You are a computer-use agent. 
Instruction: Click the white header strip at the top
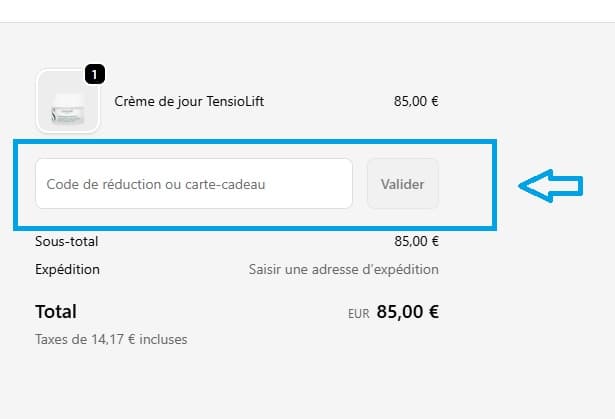tap(307, 11)
